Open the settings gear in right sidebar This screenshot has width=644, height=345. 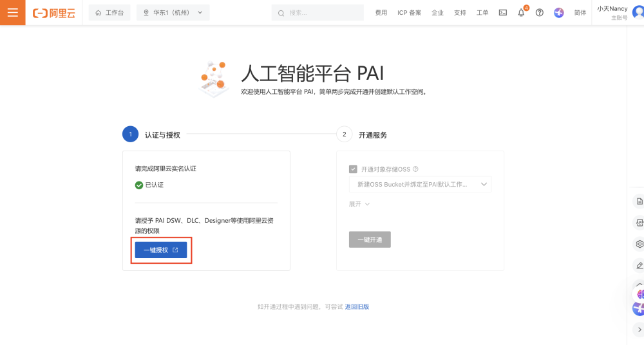pyautogui.click(x=639, y=244)
